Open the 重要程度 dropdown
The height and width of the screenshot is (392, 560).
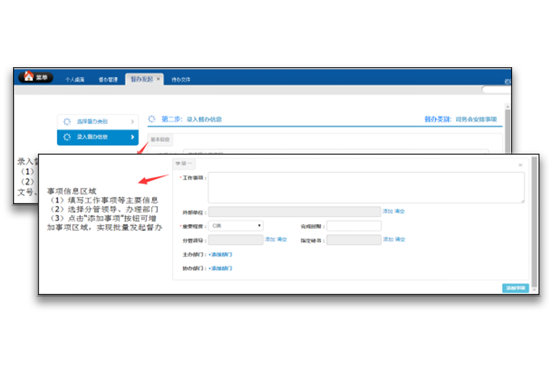pyautogui.click(x=236, y=226)
